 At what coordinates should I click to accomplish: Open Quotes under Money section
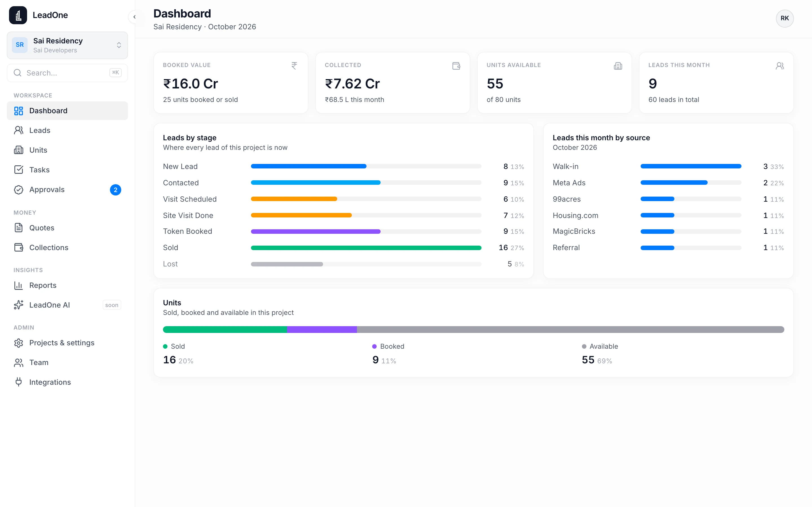point(67,228)
